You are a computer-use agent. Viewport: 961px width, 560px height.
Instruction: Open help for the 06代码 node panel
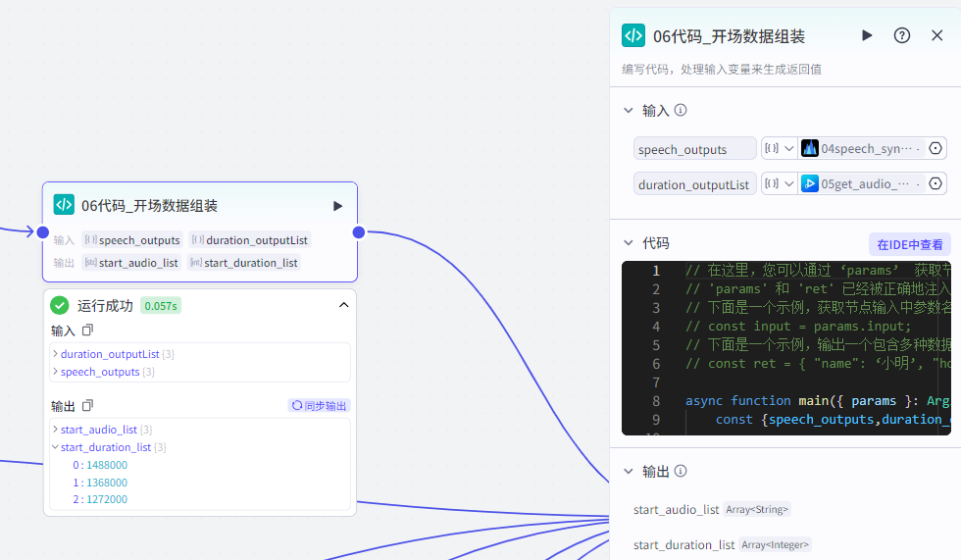(x=902, y=35)
